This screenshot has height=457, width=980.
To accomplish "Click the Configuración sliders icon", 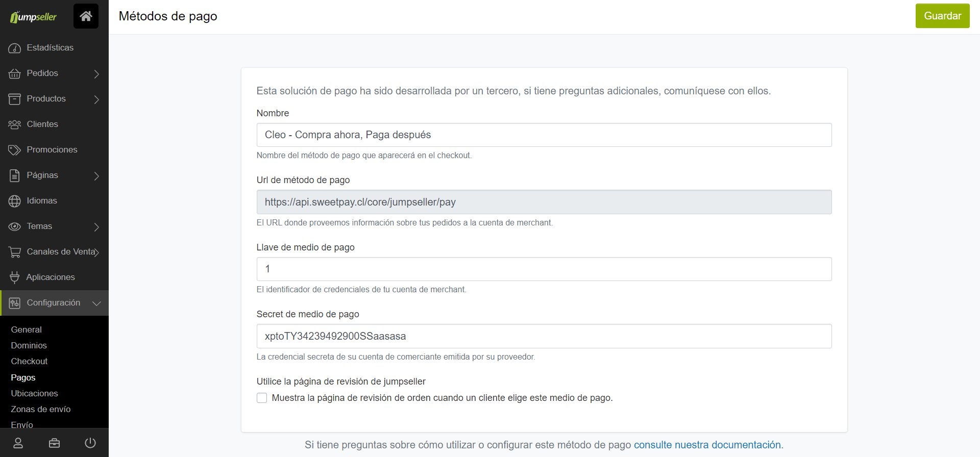I will [x=14, y=303].
